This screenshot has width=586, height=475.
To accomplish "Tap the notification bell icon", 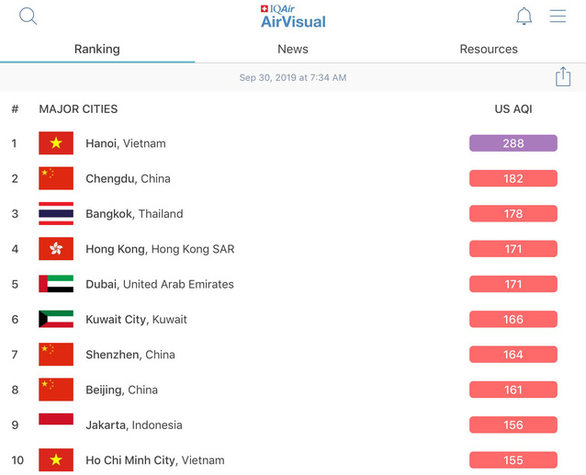I will [524, 16].
